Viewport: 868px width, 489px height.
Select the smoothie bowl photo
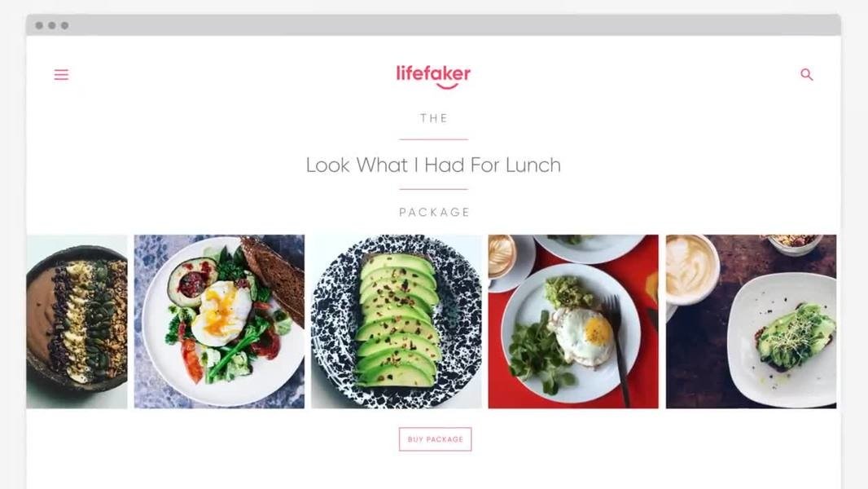point(77,322)
